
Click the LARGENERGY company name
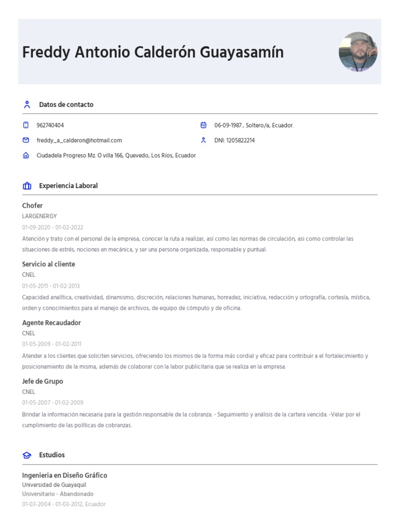point(39,216)
